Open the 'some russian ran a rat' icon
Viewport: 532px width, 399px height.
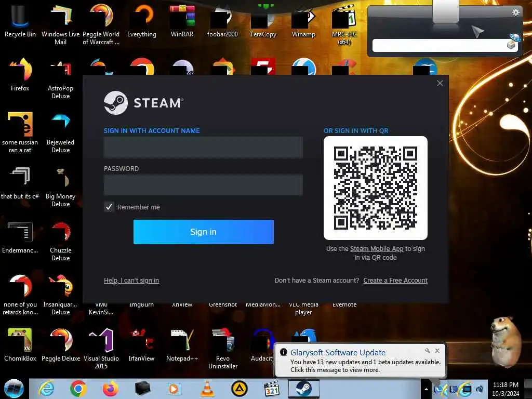[x=20, y=132]
